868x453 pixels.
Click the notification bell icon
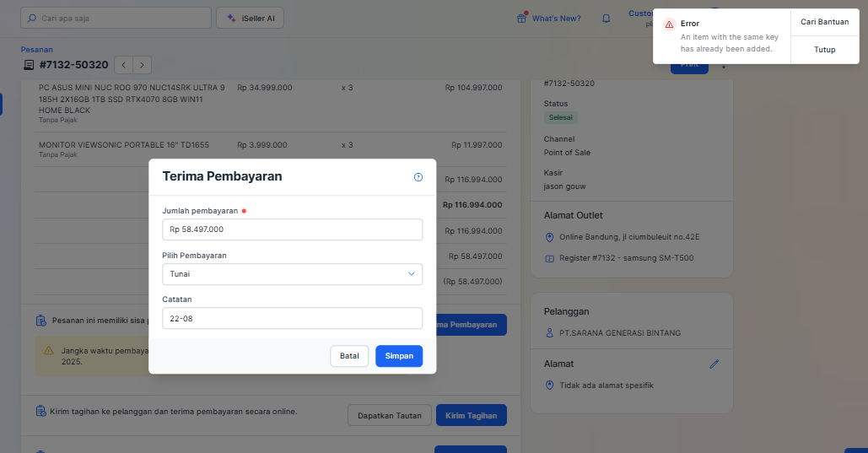[606, 19]
